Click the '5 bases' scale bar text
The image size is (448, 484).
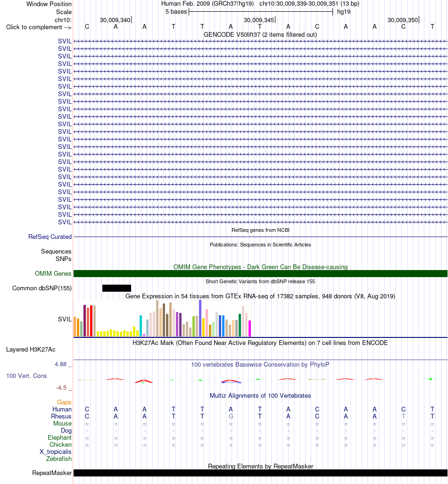(176, 12)
